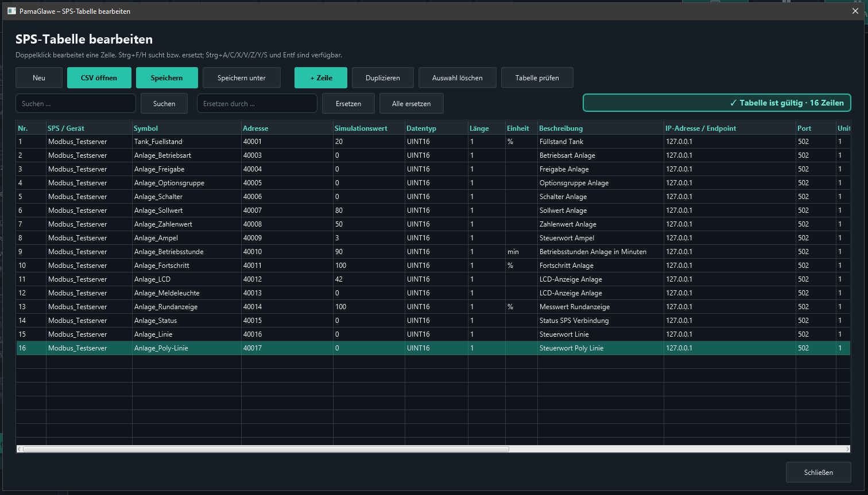Viewport: 868px width, 495px height.
Task: Open a CSV file with CSV öffnen
Action: tap(99, 78)
